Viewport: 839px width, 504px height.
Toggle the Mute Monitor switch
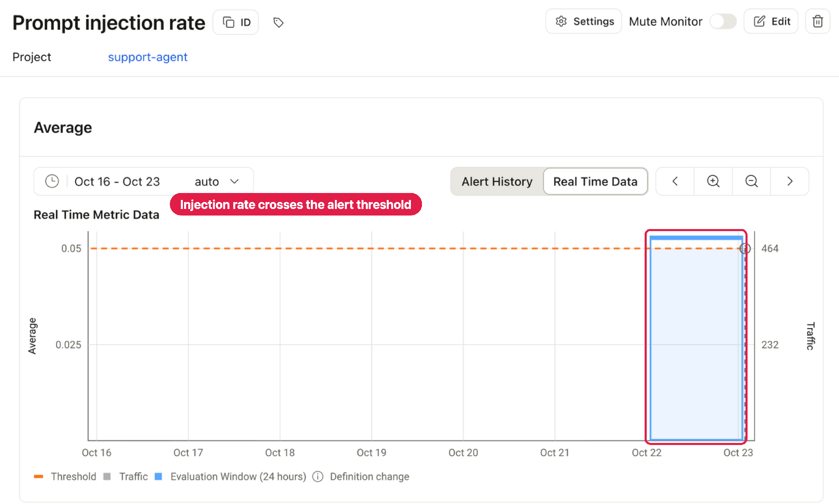point(723,21)
